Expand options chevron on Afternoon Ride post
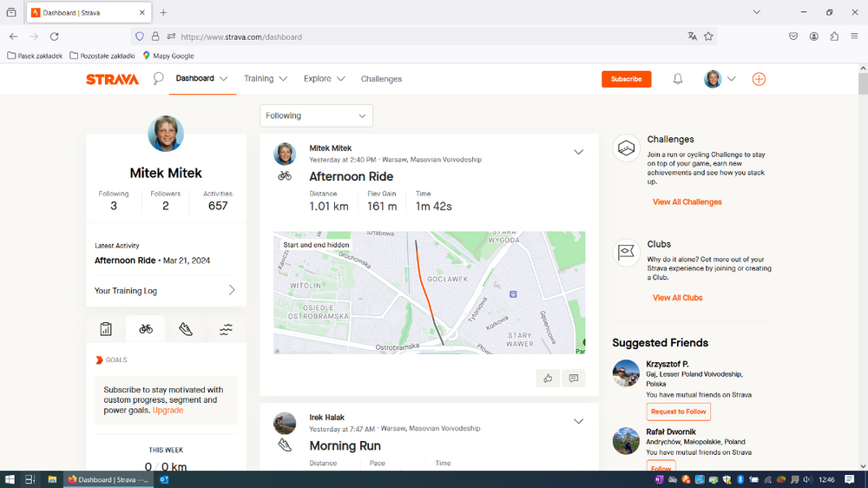The image size is (868, 488). tap(579, 152)
